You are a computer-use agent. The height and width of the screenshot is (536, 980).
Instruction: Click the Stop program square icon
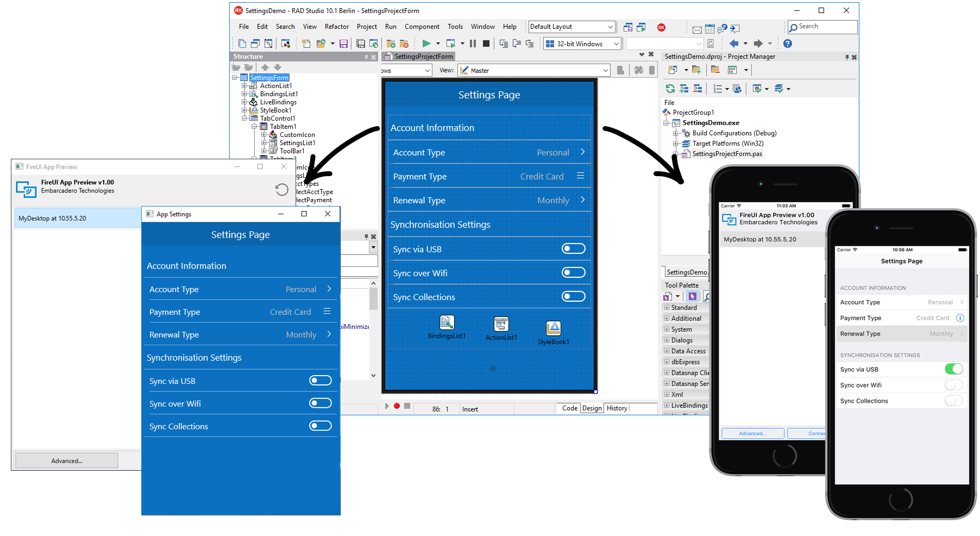point(486,43)
